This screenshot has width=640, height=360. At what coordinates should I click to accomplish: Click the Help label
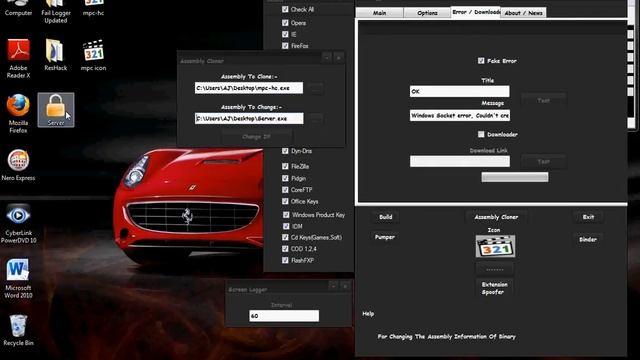[368, 313]
